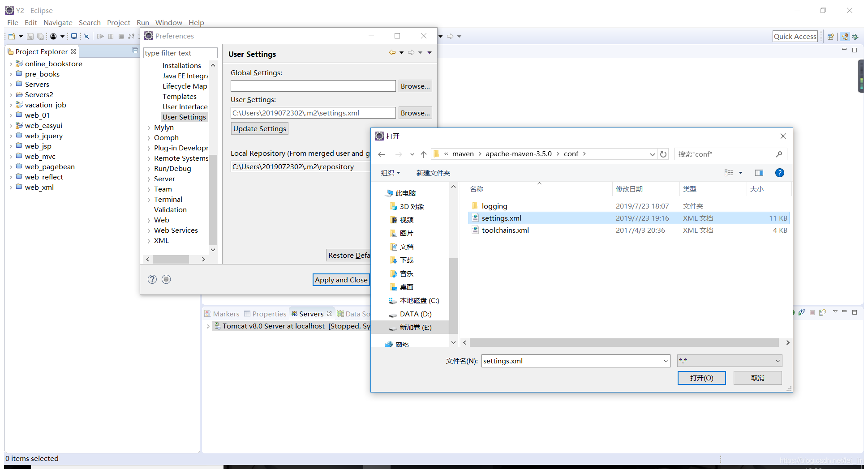Expand the address bar history dropdown
This screenshot has width=868, height=469.
(x=652, y=154)
